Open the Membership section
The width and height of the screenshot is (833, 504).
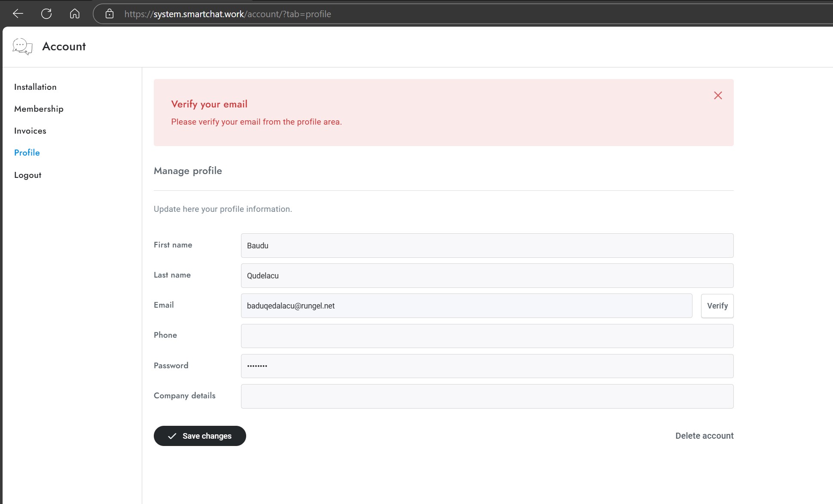pyautogui.click(x=39, y=109)
